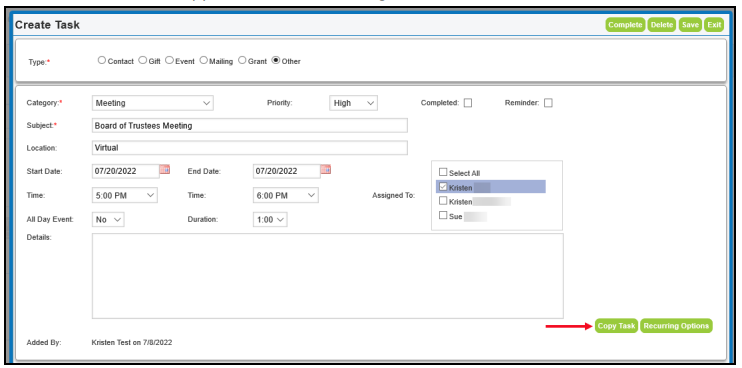Click the Create Task title text
This screenshot has height=368, width=742.
tap(47, 25)
